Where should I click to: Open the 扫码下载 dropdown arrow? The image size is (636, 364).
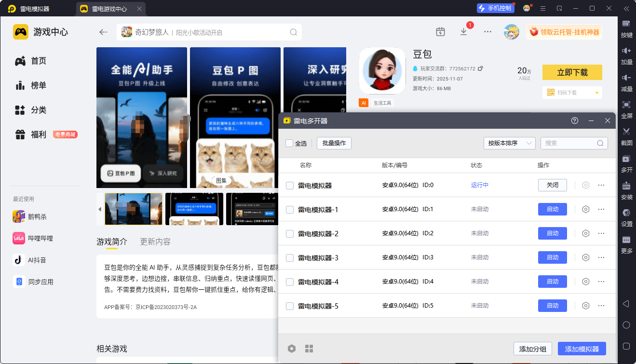(x=596, y=93)
